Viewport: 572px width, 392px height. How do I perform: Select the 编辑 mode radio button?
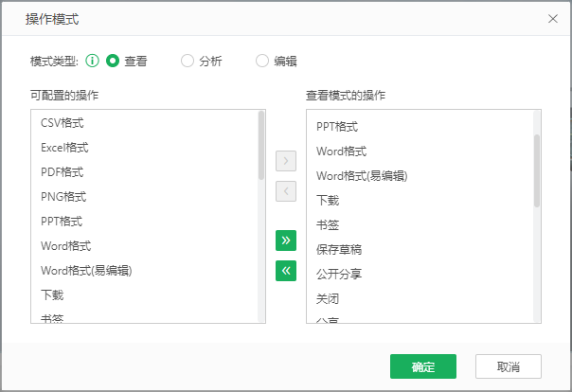pos(262,61)
